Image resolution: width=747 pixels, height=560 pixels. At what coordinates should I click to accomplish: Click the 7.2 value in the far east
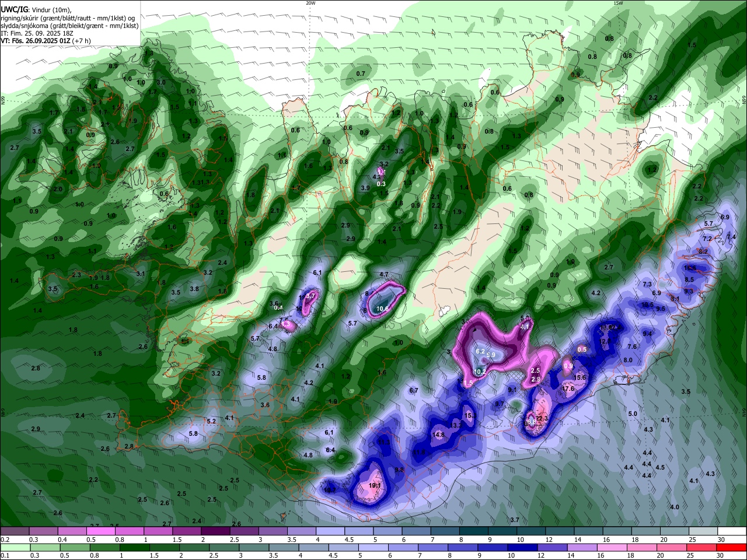coord(707,239)
